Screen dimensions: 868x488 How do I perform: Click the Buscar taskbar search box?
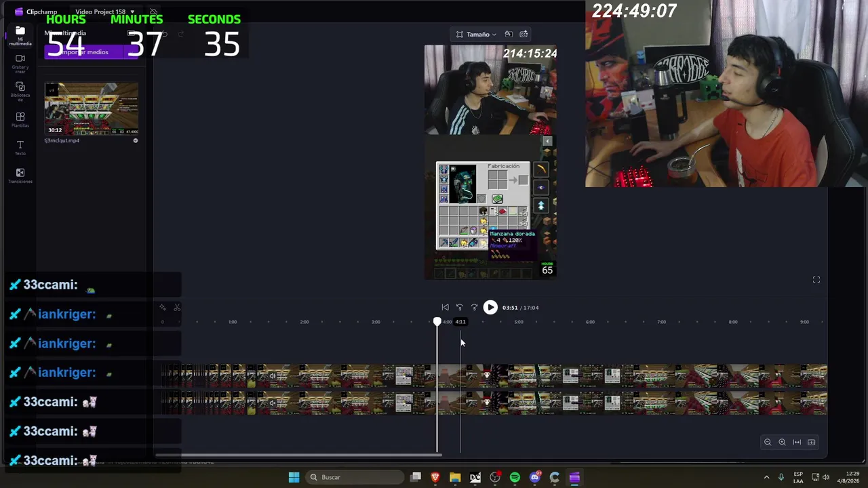point(354,477)
